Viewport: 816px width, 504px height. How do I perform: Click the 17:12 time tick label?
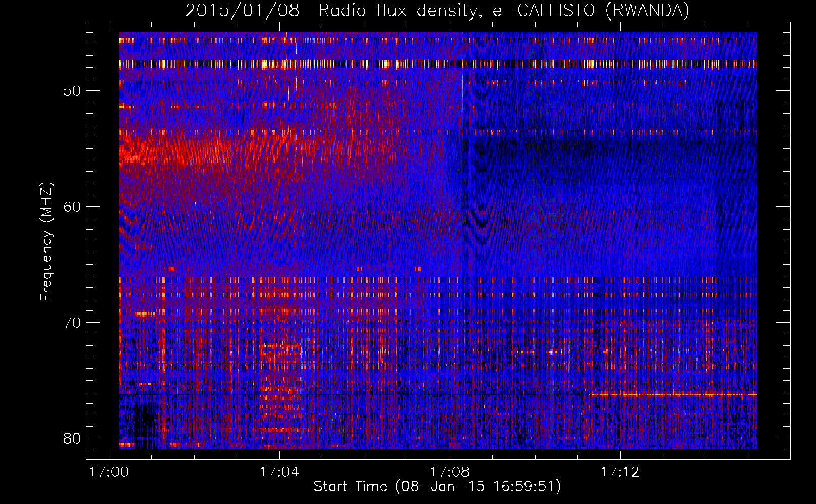[620, 472]
